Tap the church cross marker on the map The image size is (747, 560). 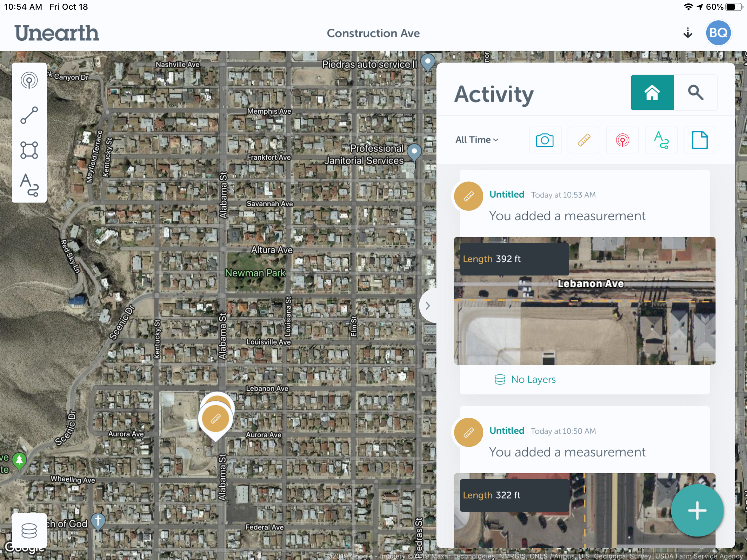coord(98,521)
